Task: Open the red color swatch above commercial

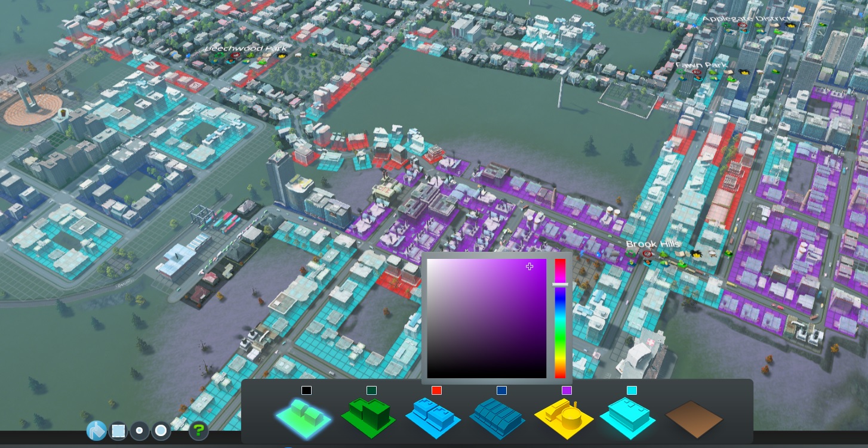Action: point(436,390)
